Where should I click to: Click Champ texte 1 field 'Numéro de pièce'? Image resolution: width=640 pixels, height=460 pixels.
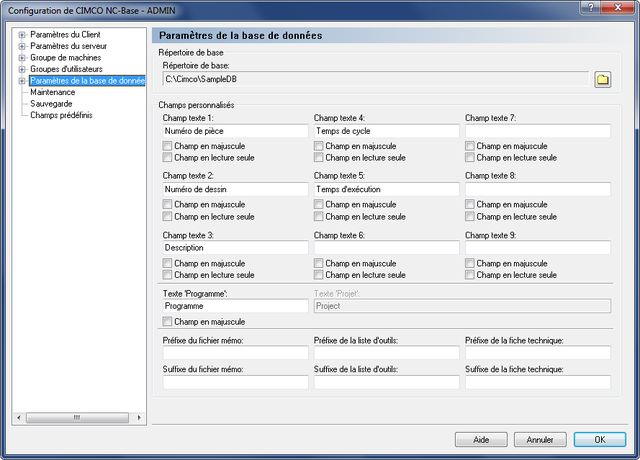236,131
